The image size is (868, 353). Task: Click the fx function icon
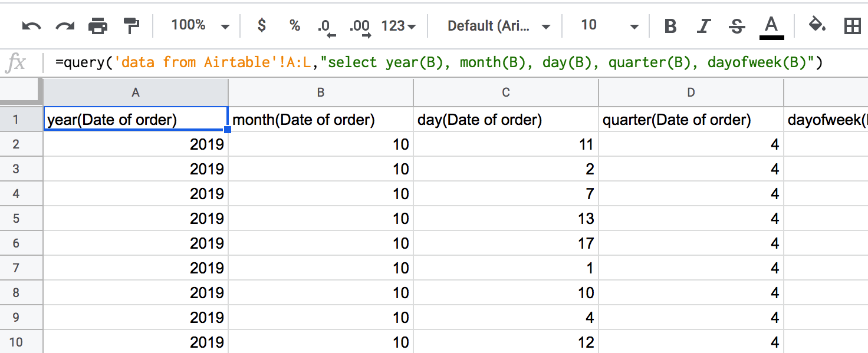pyautogui.click(x=16, y=62)
